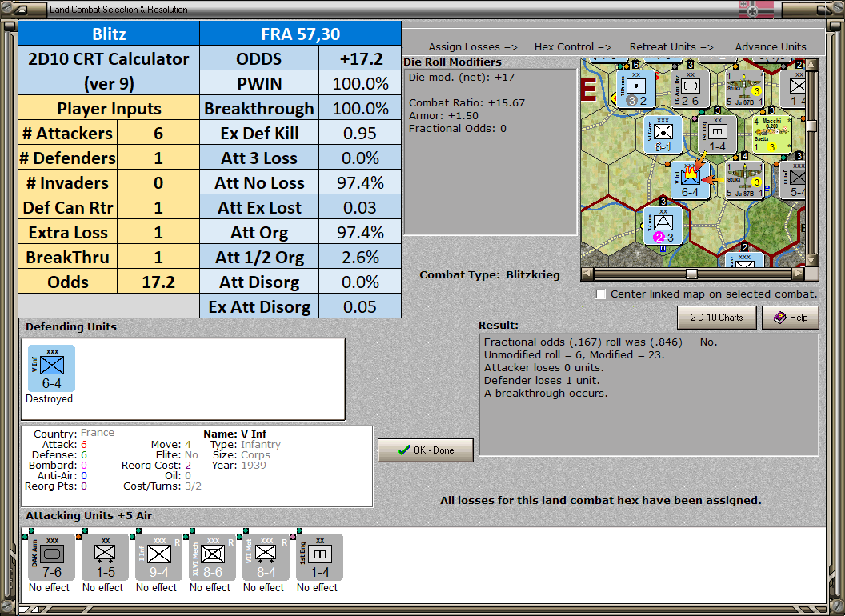Click the # Attackers value 6
This screenshot has width=845, height=616.
click(x=158, y=133)
